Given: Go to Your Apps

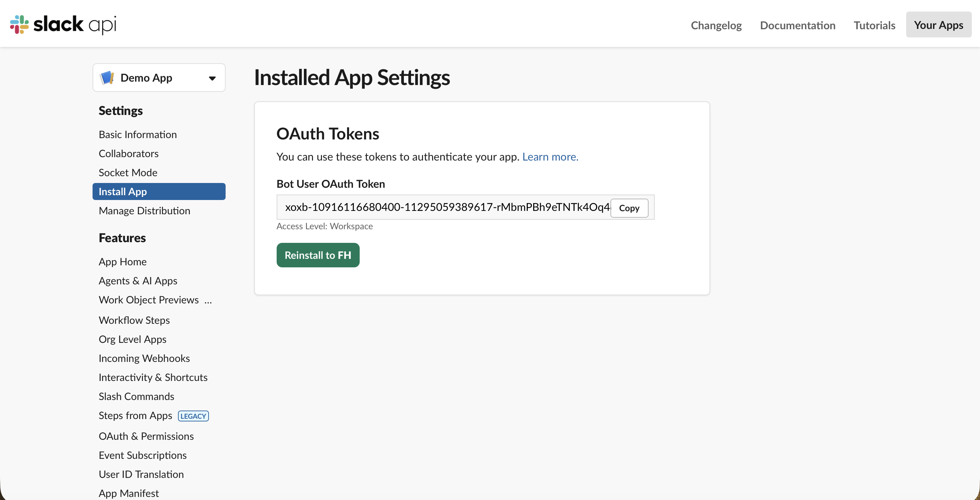Looking at the screenshot, I should pyautogui.click(x=938, y=25).
